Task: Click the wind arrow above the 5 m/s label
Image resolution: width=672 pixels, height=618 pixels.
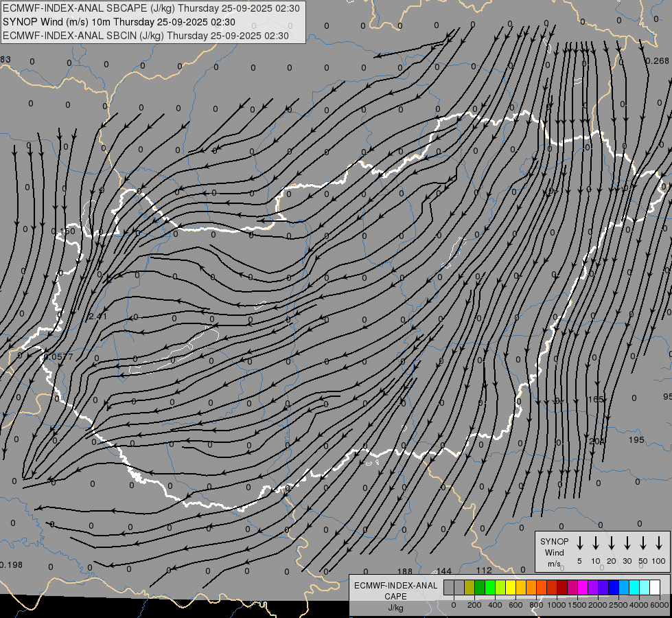Action: [579, 543]
